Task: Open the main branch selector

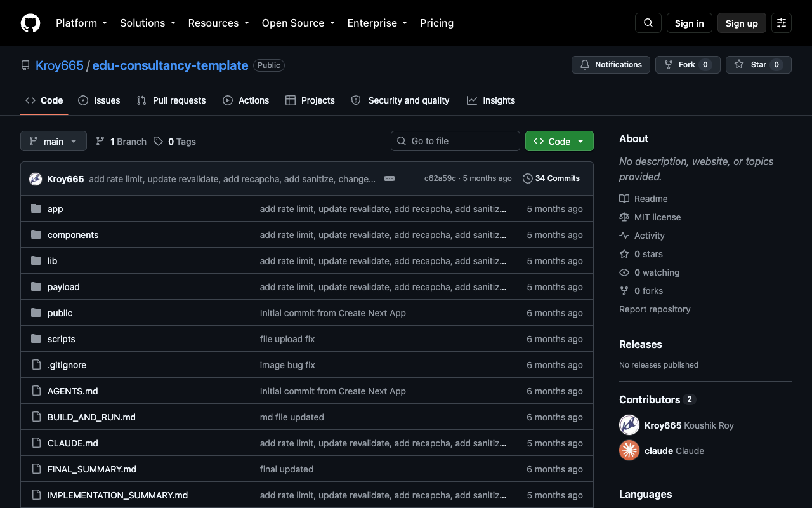Action: (x=53, y=141)
